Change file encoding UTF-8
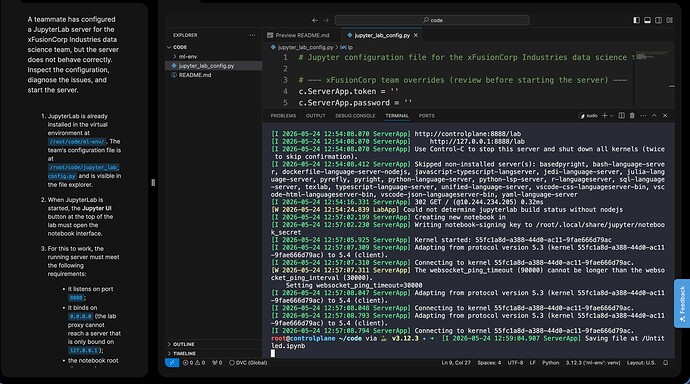690x384 pixels. (x=515, y=363)
